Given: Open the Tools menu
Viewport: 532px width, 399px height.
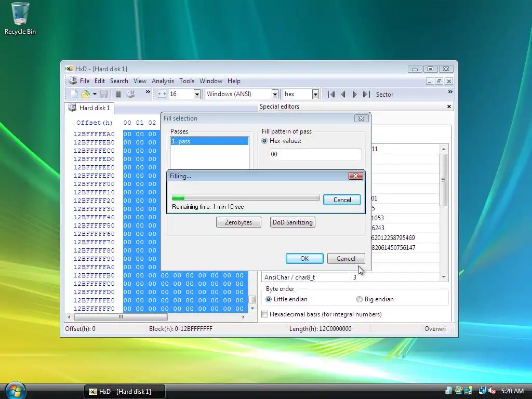Looking at the screenshot, I should [x=187, y=81].
